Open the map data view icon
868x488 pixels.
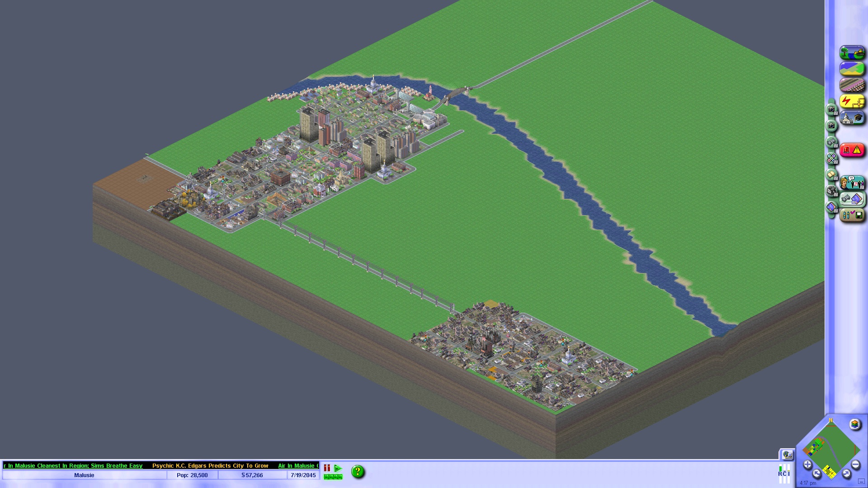point(831,207)
